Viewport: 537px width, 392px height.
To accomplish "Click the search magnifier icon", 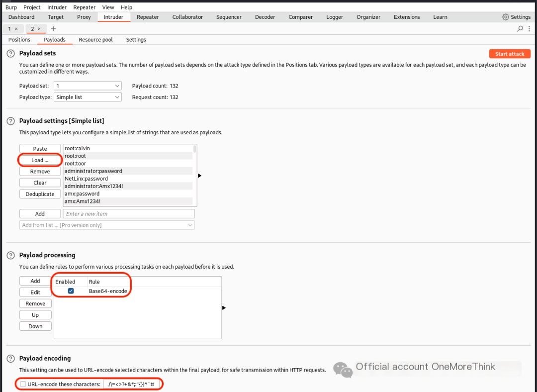I will click(520, 29).
